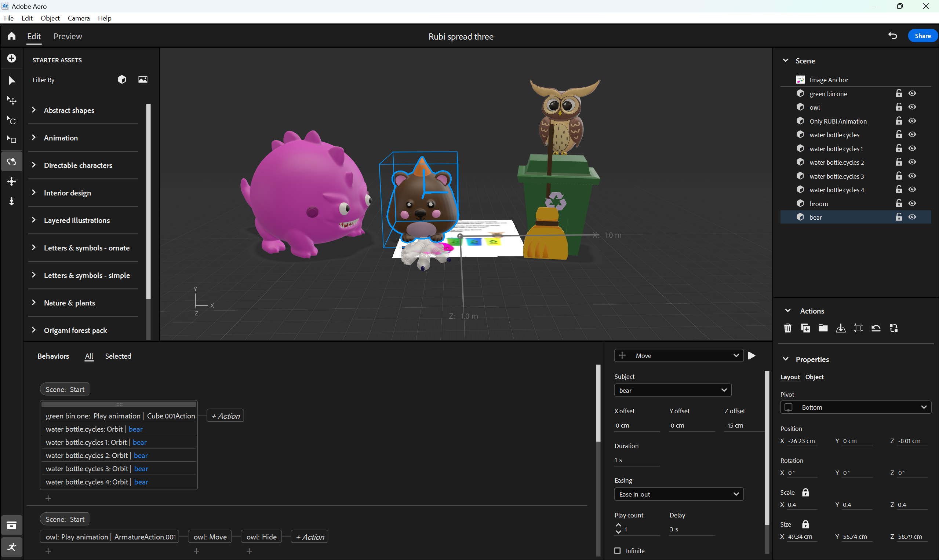The image size is (939, 560).
Task: Open the File menu
Action: tap(9, 18)
